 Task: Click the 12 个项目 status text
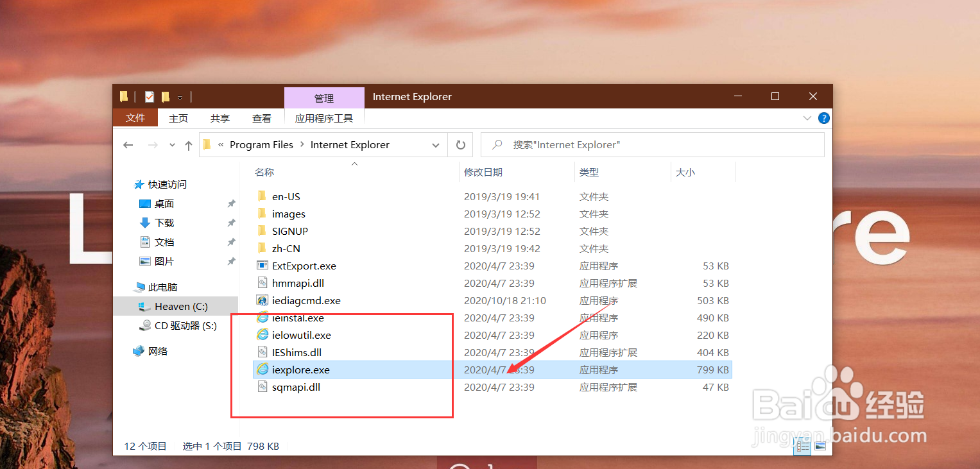coord(145,447)
